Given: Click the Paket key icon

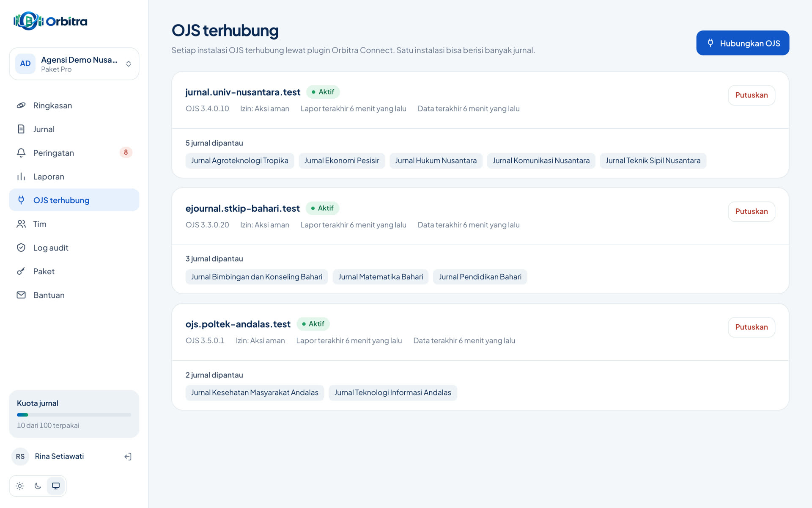Looking at the screenshot, I should pyautogui.click(x=21, y=271).
